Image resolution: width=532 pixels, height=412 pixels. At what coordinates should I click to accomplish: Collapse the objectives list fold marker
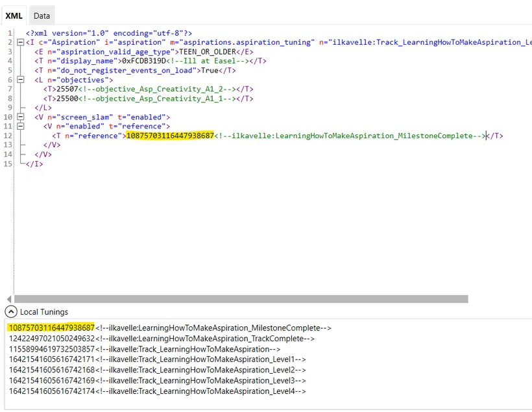[x=20, y=80]
